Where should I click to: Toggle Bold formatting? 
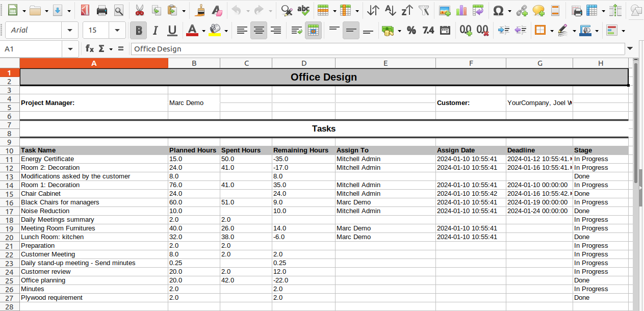[x=139, y=31]
